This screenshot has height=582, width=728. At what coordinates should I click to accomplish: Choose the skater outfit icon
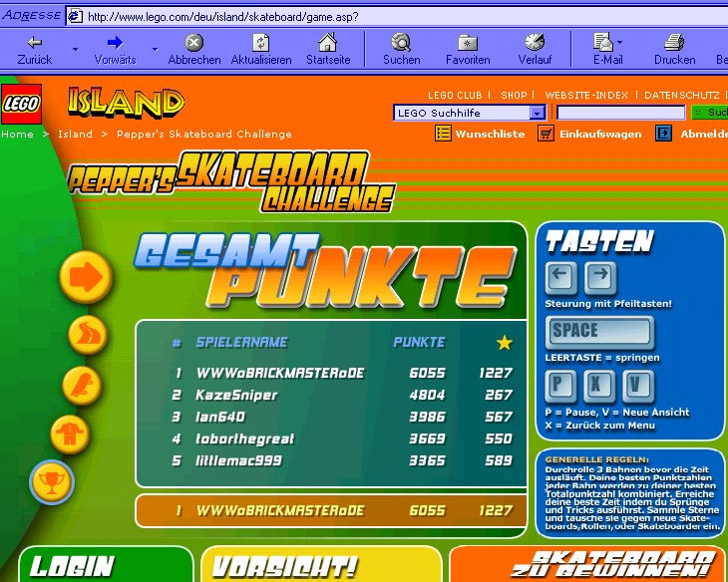tap(70, 434)
